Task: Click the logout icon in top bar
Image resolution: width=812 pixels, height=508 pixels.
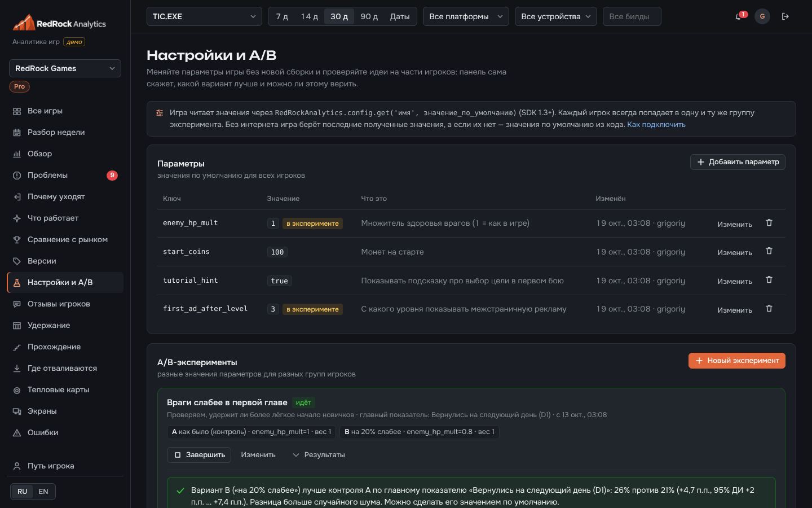Action: click(x=785, y=16)
